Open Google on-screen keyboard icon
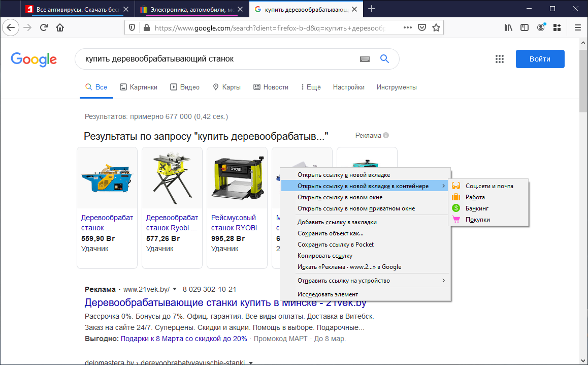 (365, 59)
